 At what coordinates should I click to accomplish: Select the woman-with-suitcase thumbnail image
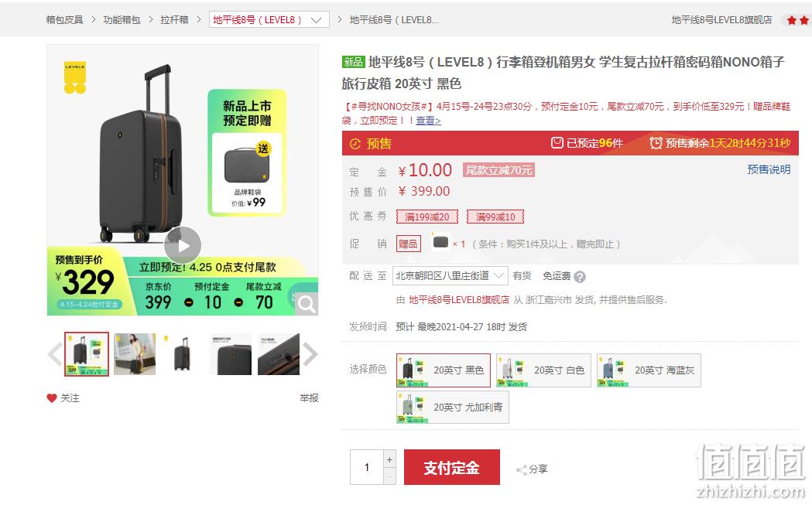pyautogui.click(x=135, y=354)
